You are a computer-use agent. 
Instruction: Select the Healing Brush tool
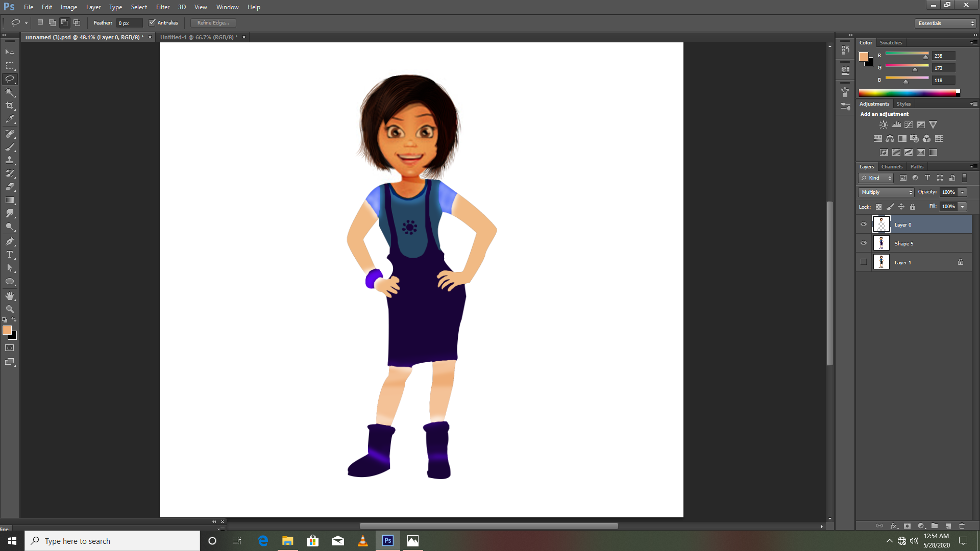pyautogui.click(x=10, y=134)
